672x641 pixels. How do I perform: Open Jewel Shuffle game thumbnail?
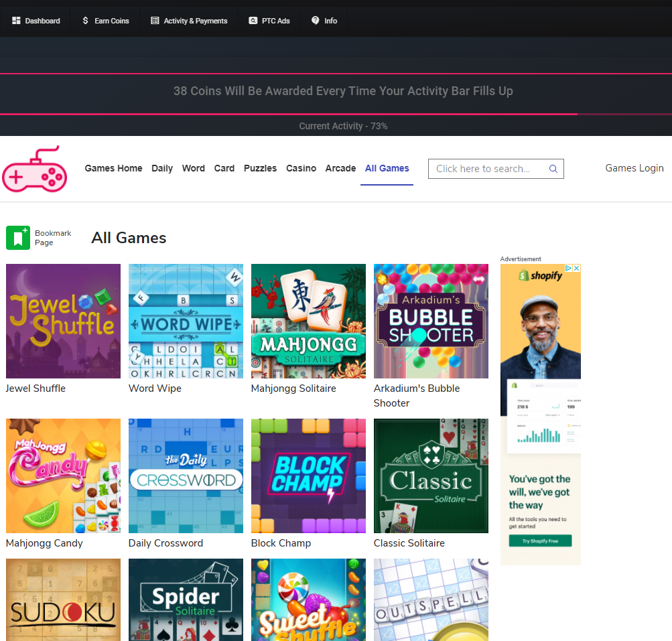[63, 321]
